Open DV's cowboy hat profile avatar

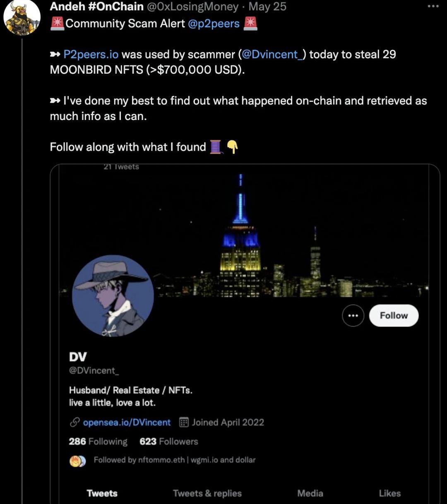pos(113,295)
